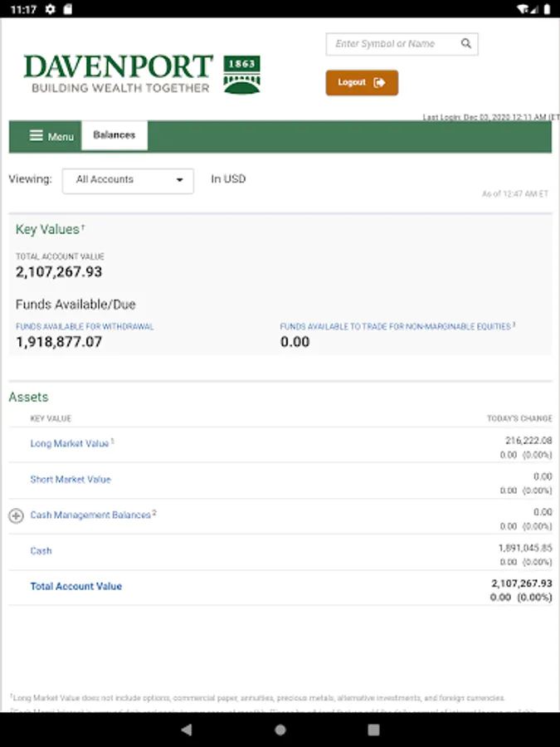Click the Davenport Building Wealth Together logo text
This screenshot has width=560, height=747.
click(119, 74)
